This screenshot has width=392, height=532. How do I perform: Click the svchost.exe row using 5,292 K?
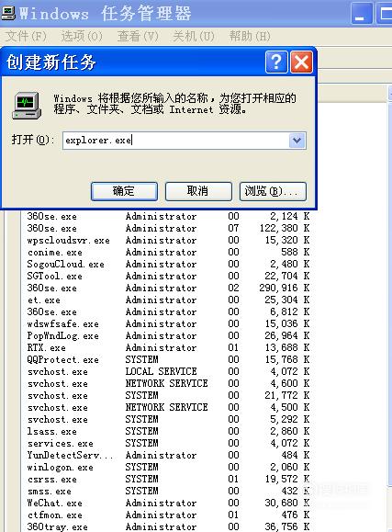(x=168, y=420)
